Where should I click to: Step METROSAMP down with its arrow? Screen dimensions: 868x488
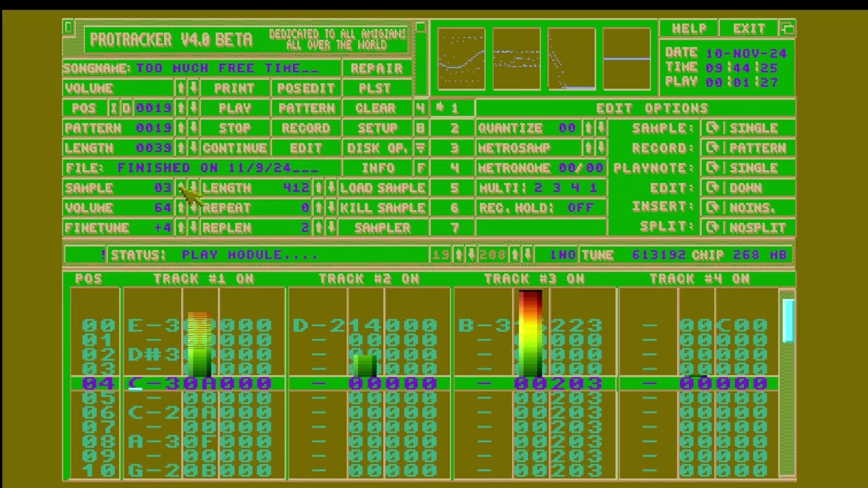pos(601,148)
